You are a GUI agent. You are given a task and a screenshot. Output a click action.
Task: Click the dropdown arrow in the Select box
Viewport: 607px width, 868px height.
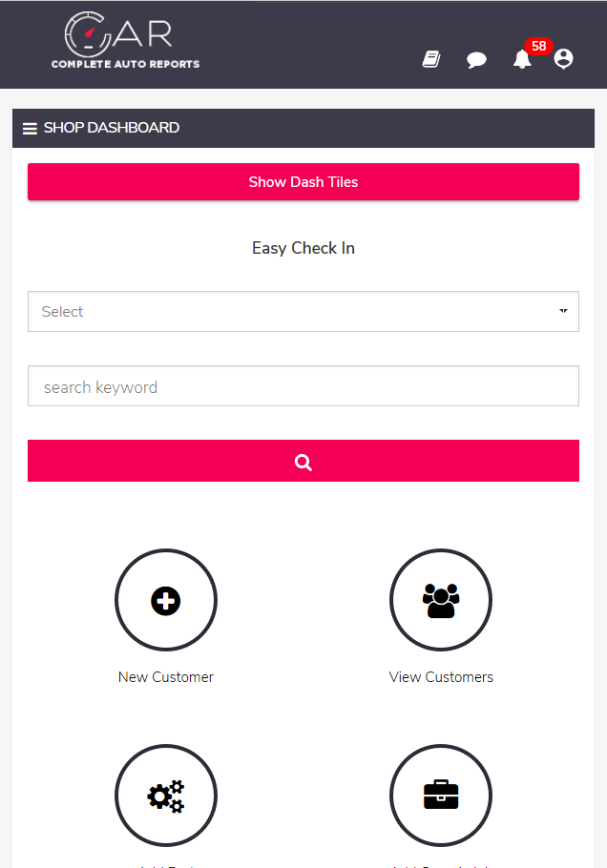click(563, 311)
